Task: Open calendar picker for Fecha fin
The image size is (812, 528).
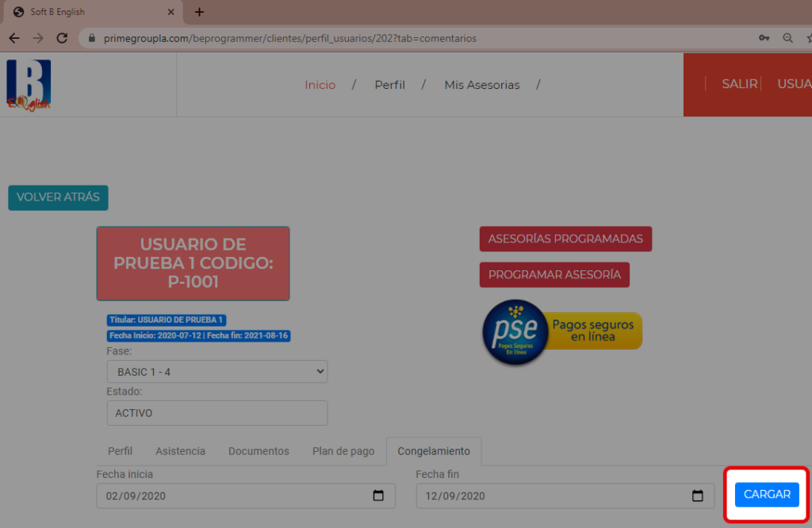Action: [x=697, y=496]
